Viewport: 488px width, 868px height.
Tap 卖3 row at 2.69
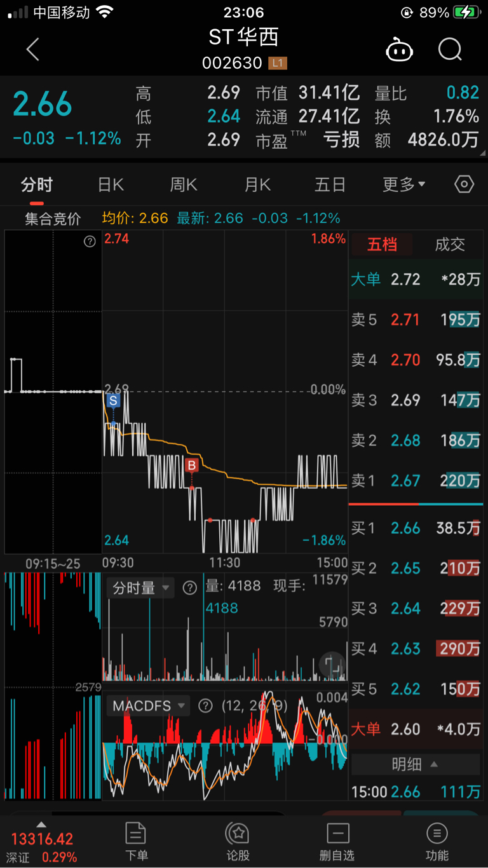pos(416,400)
